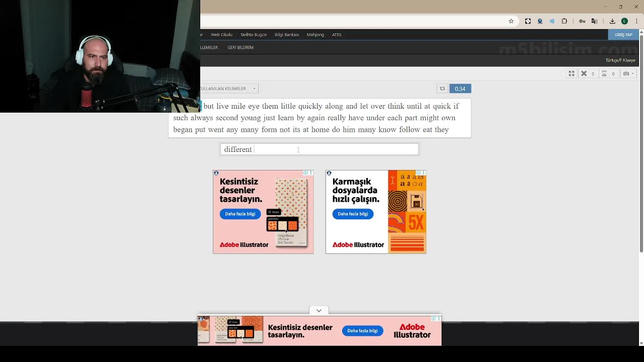
Task: Click "Daha fazla bilgi" in the pink Adobe ad
Action: coord(240,214)
